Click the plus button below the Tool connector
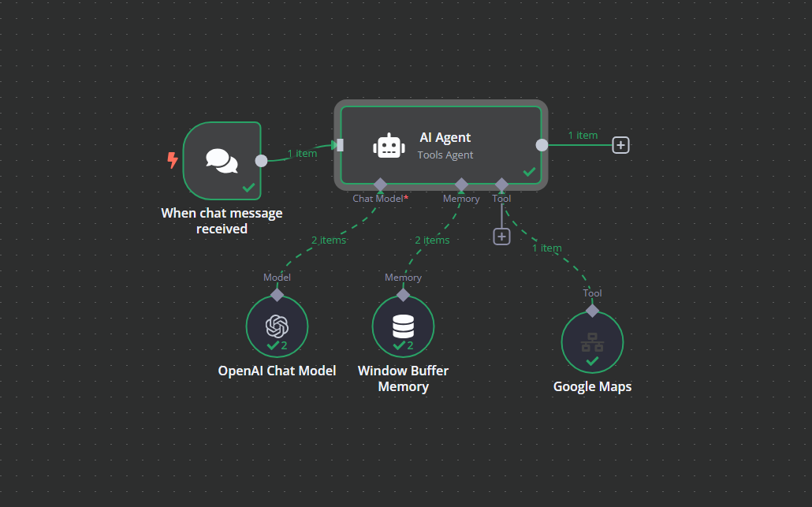Viewport: 812px width, 507px height. coord(501,236)
